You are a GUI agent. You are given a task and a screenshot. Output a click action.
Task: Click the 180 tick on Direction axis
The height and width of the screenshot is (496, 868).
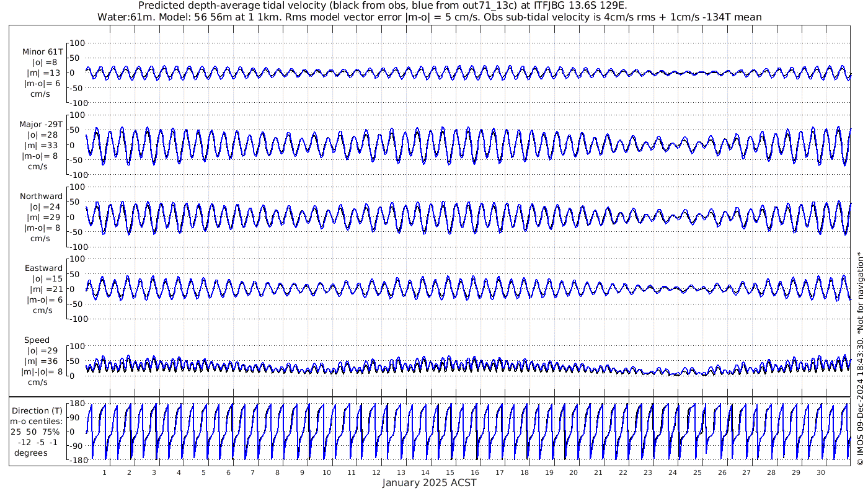[x=77, y=404]
